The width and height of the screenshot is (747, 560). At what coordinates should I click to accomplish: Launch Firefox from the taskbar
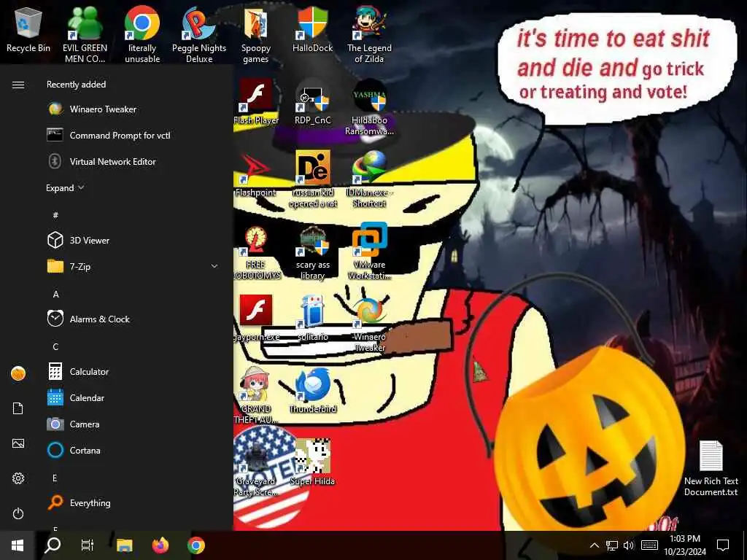tap(160, 545)
